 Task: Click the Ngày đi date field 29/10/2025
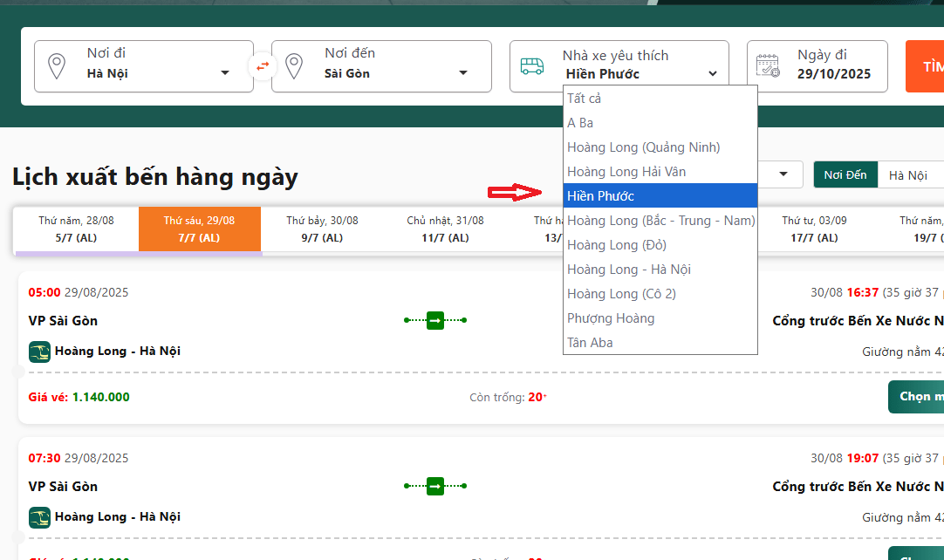[833, 74]
